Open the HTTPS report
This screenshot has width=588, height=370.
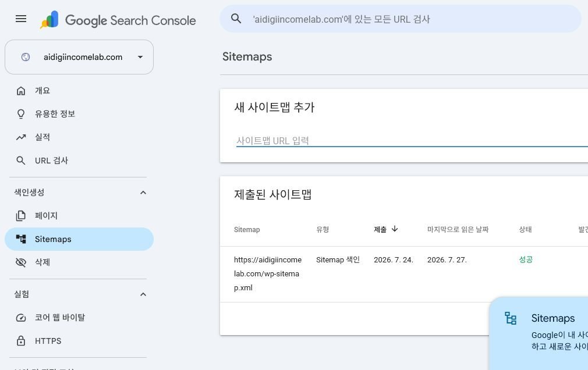[x=79, y=341]
